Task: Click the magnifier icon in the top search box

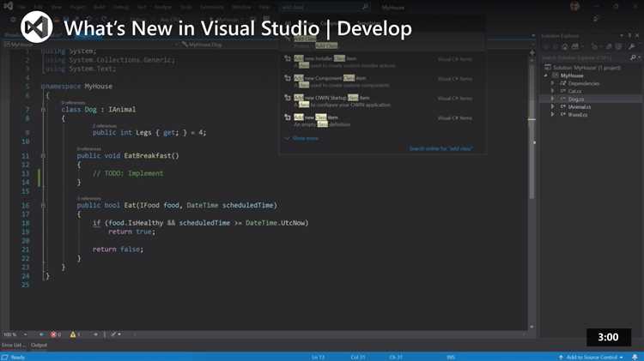Action: point(365,7)
